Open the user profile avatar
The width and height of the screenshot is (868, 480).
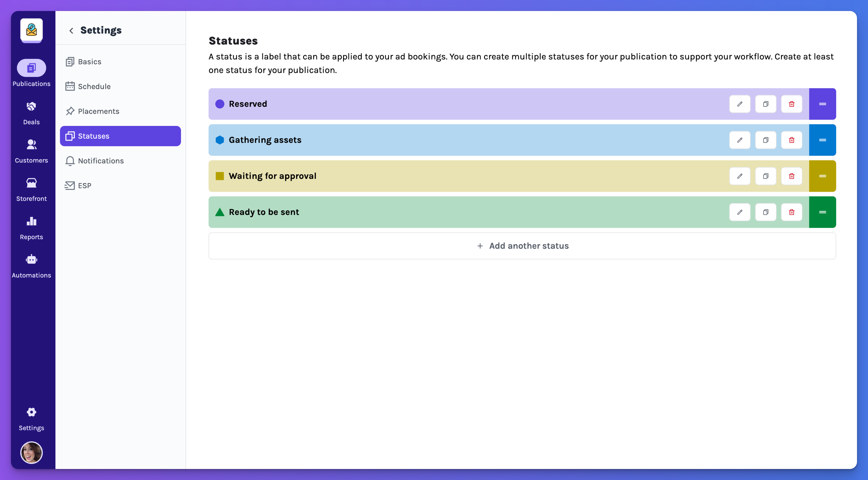(x=31, y=453)
